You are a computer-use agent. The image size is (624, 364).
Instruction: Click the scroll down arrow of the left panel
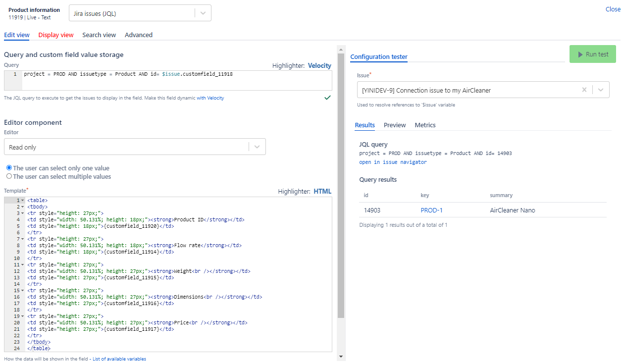point(341,356)
